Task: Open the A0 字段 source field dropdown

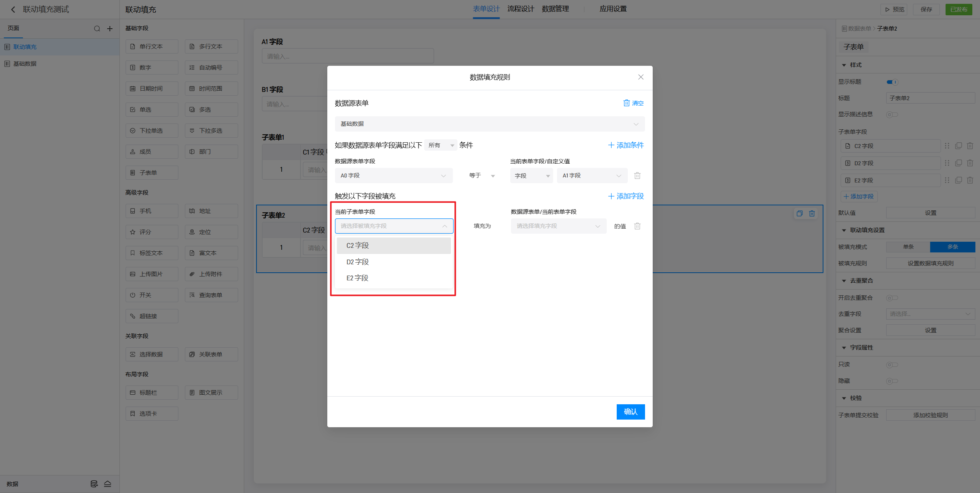Action: point(393,176)
